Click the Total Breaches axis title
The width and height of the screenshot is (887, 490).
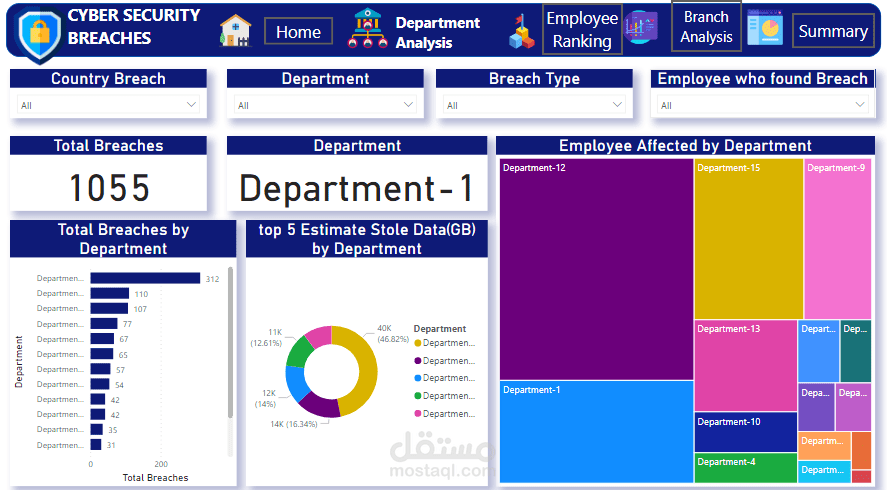coord(156,478)
